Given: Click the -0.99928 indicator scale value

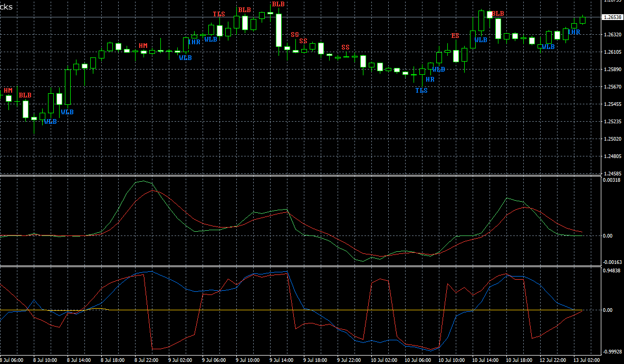Looking at the screenshot, I should click(x=612, y=352).
